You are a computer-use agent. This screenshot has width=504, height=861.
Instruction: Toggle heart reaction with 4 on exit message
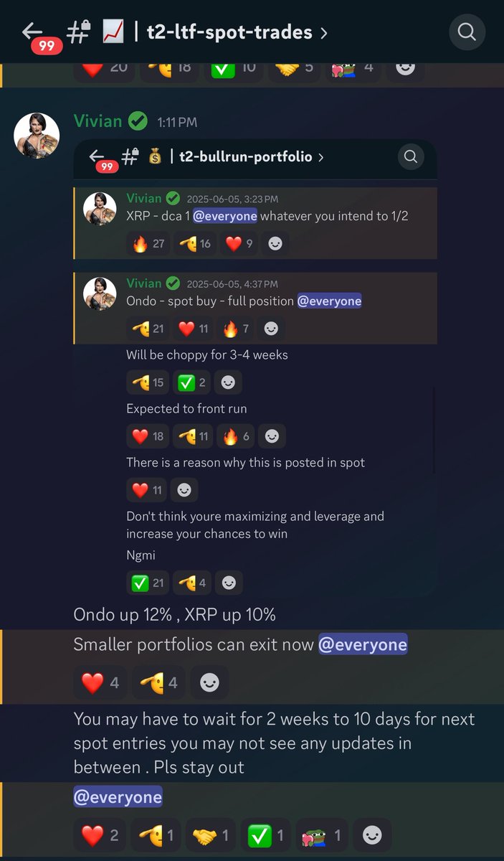coord(100,683)
